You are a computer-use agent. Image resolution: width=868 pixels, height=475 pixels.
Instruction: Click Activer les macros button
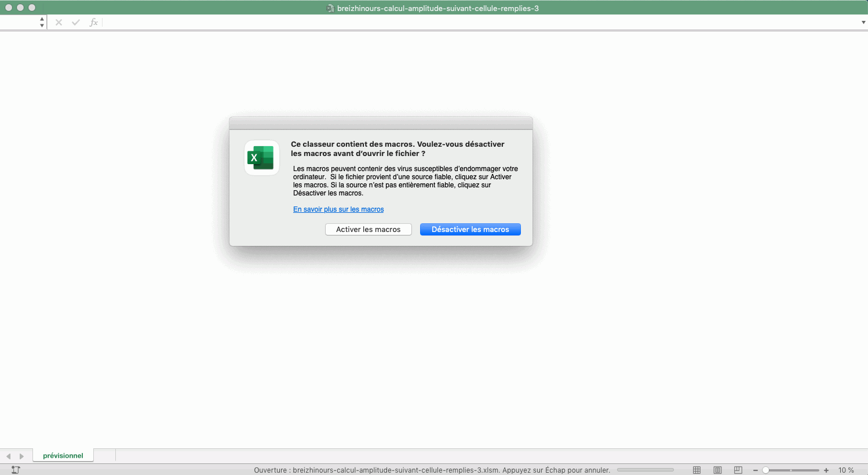click(369, 230)
